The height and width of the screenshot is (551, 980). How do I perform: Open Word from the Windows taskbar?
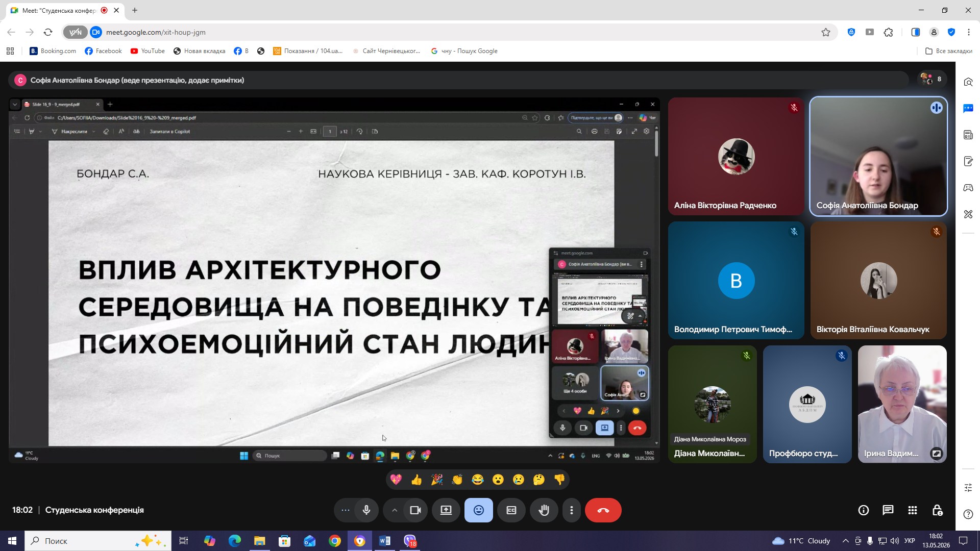(x=385, y=541)
